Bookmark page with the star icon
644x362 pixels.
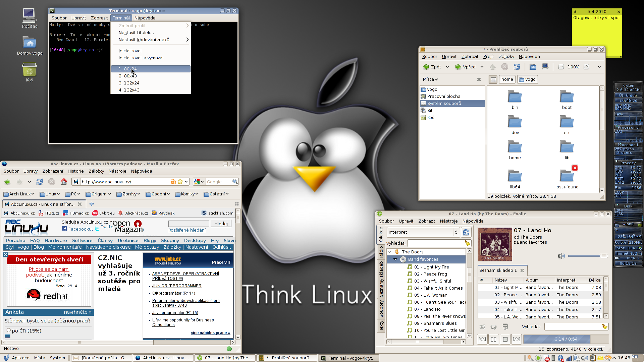pyautogui.click(x=180, y=182)
